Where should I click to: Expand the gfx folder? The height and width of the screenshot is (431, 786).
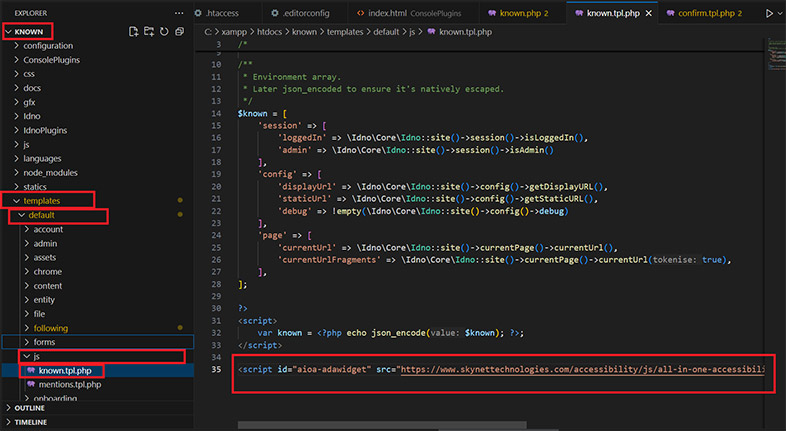coord(29,102)
